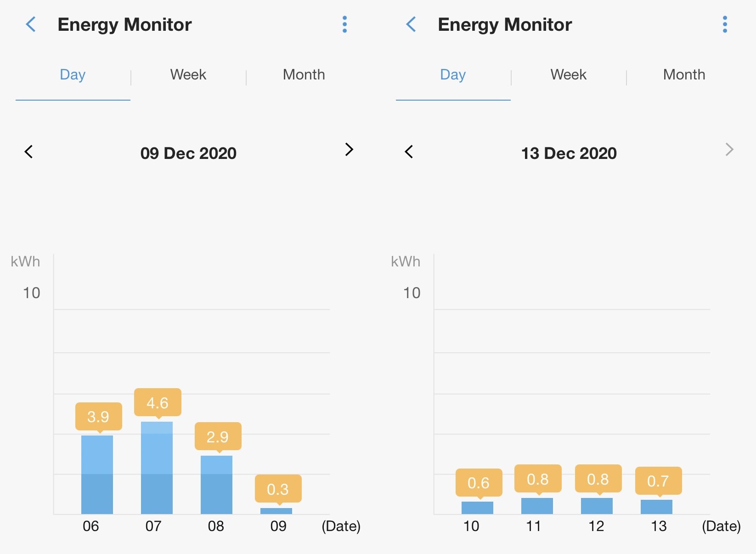
Task: Tap the 0.6 kWh label for date 10
Action: point(479,483)
